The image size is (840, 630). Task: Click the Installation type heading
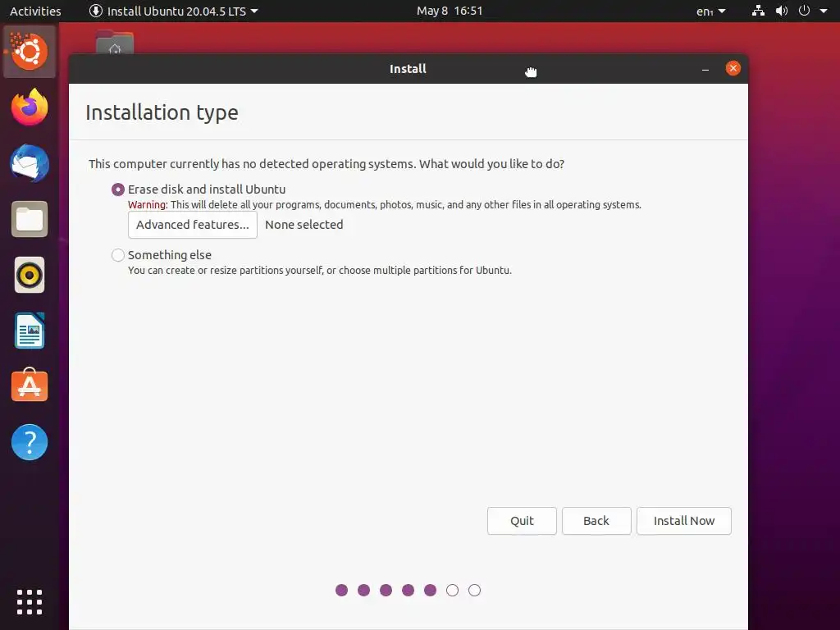(x=162, y=112)
